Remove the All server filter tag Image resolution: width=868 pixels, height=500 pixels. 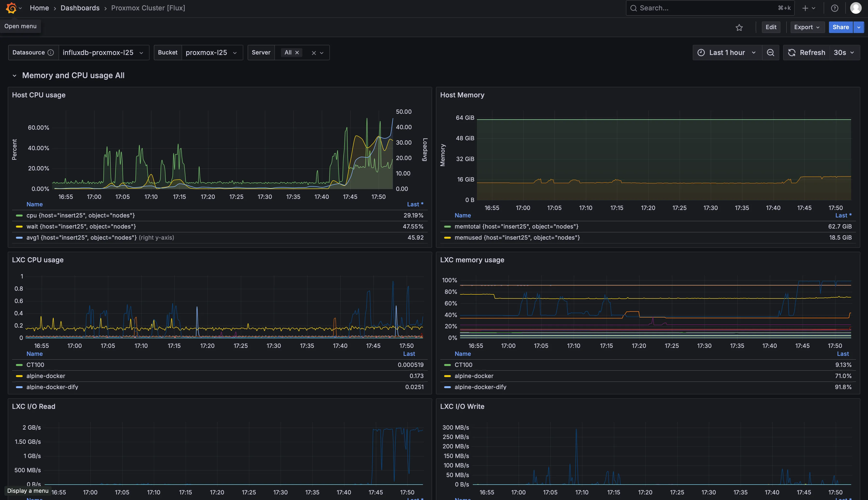(x=297, y=52)
